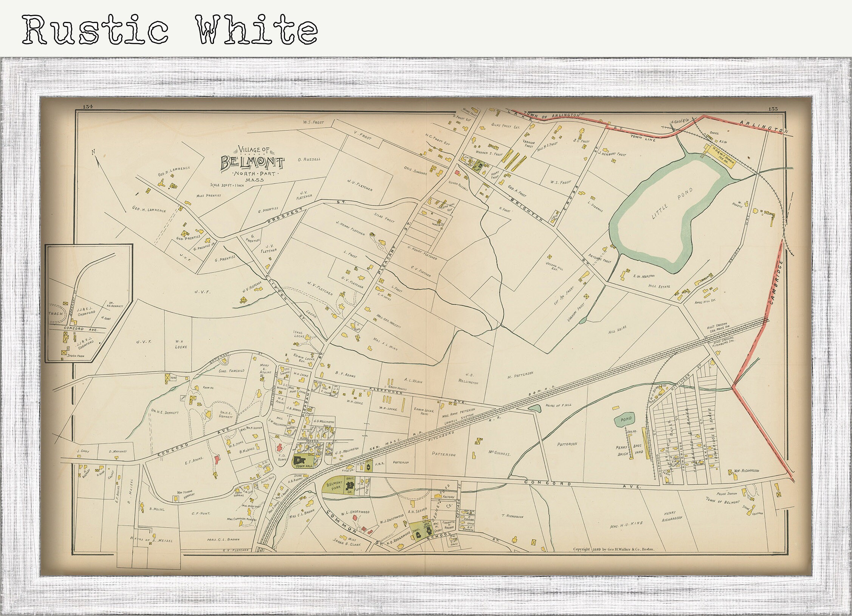
Task: Click the 'T. Richardson' parcel label
Action: pyautogui.click(x=512, y=516)
